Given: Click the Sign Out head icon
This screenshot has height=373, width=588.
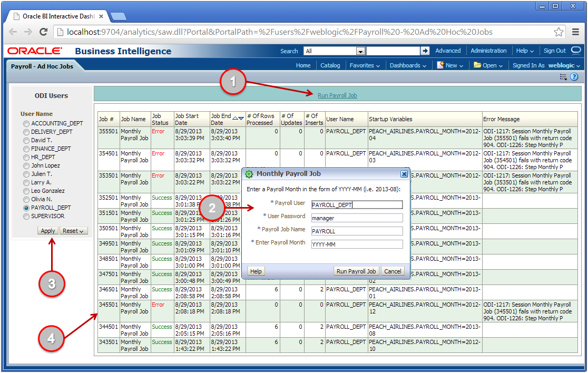Looking at the screenshot, I should click(x=575, y=51).
